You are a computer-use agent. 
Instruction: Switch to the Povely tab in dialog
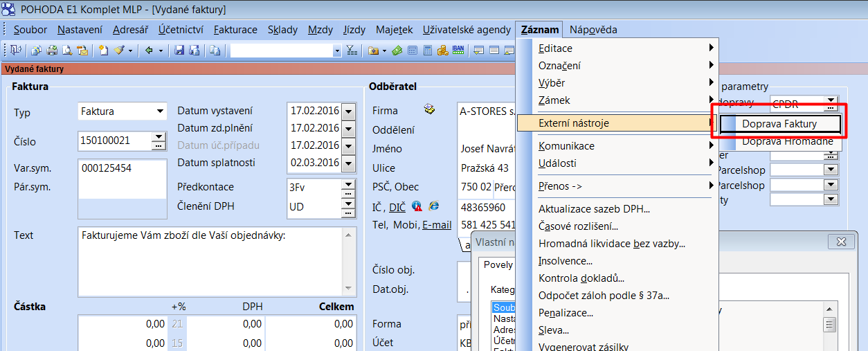tap(498, 264)
